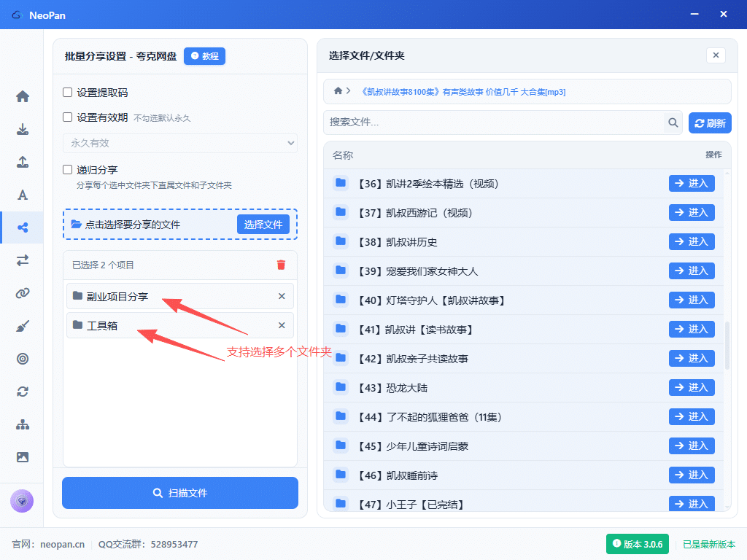This screenshot has width=747, height=560.
Task: Click the home breadcrumb in the file path
Action: pyautogui.click(x=338, y=91)
